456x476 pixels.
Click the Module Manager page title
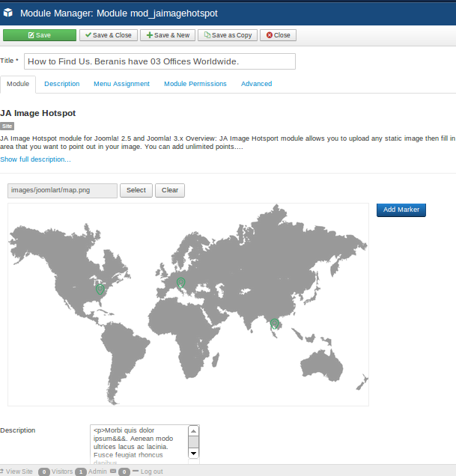click(x=119, y=13)
